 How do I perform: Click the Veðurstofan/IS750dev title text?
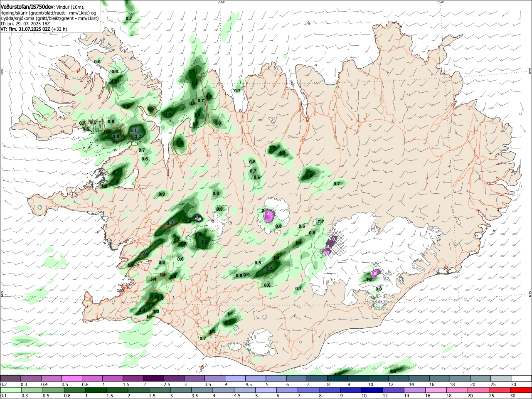point(27,7)
